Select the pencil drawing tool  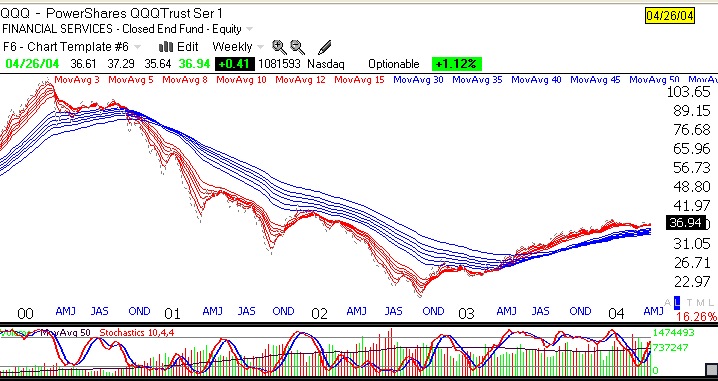324,47
